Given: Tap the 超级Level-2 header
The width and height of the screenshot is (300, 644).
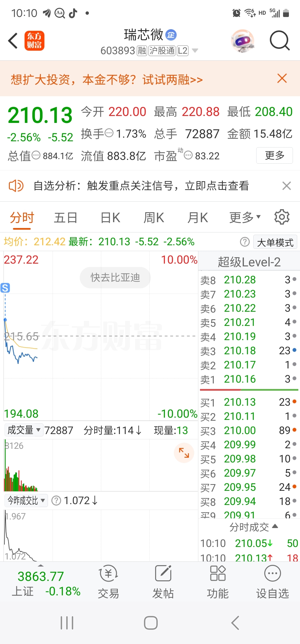Looking at the screenshot, I should click(x=249, y=262).
